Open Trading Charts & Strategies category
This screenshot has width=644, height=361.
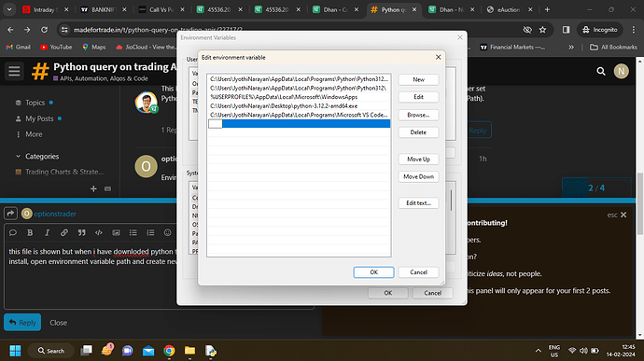60,172
